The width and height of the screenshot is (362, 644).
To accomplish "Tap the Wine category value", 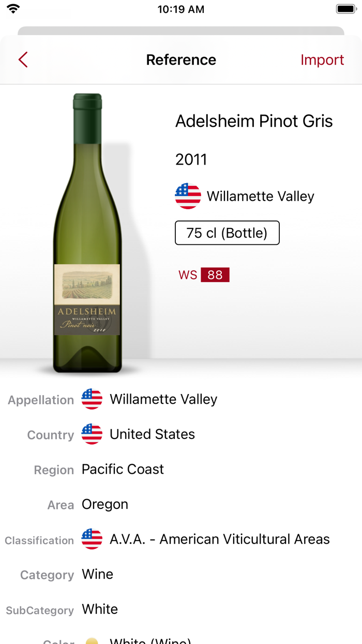I will point(97,574).
